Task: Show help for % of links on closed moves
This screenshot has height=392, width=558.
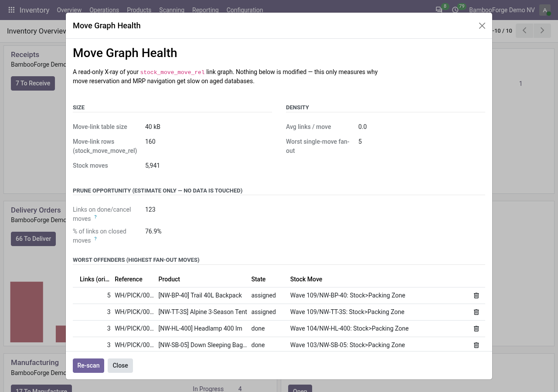Action: coord(95,239)
